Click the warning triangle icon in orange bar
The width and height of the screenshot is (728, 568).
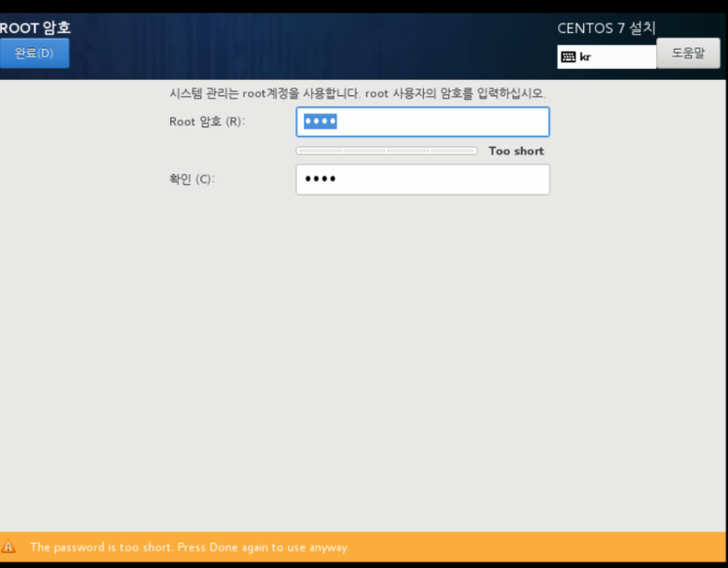9,547
